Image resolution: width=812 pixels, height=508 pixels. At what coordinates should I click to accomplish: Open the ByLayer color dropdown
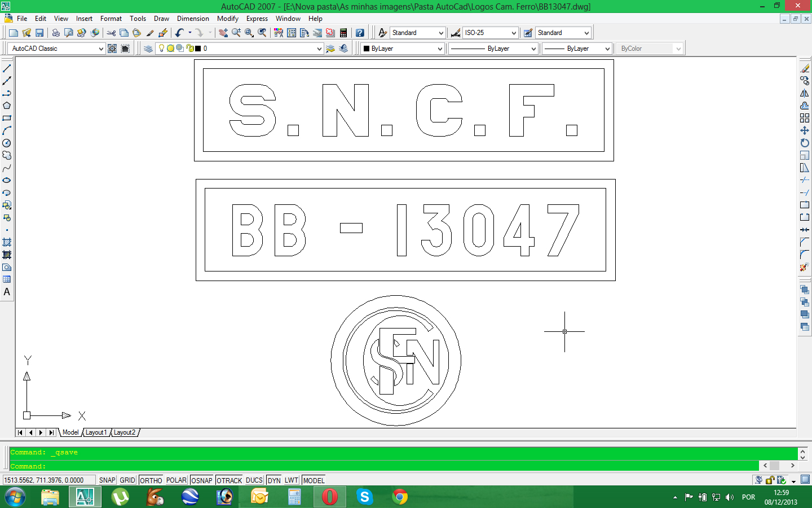point(403,49)
